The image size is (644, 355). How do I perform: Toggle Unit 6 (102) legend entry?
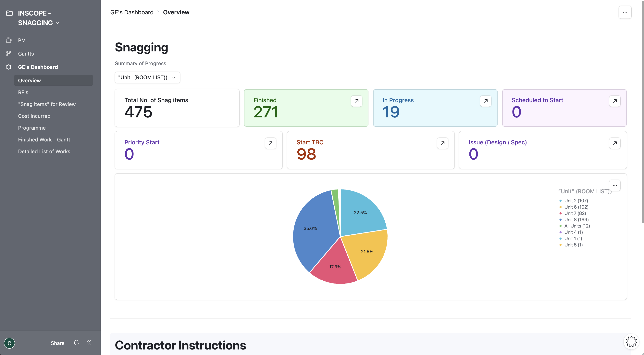[x=574, y=207]
